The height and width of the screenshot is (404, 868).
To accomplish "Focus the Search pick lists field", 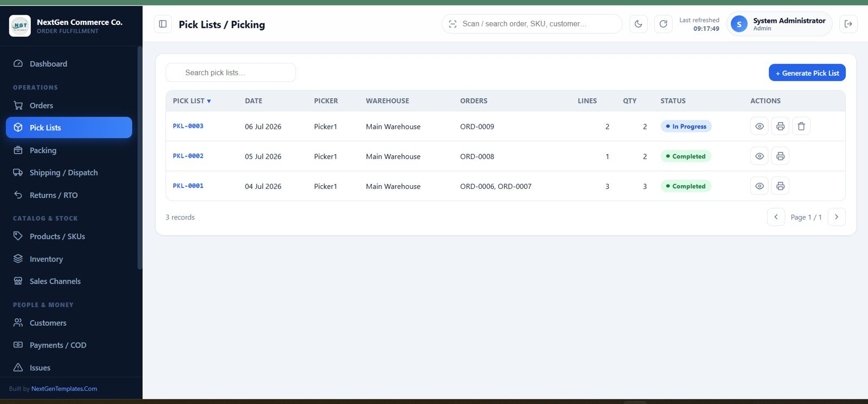I will pos(231,73).
